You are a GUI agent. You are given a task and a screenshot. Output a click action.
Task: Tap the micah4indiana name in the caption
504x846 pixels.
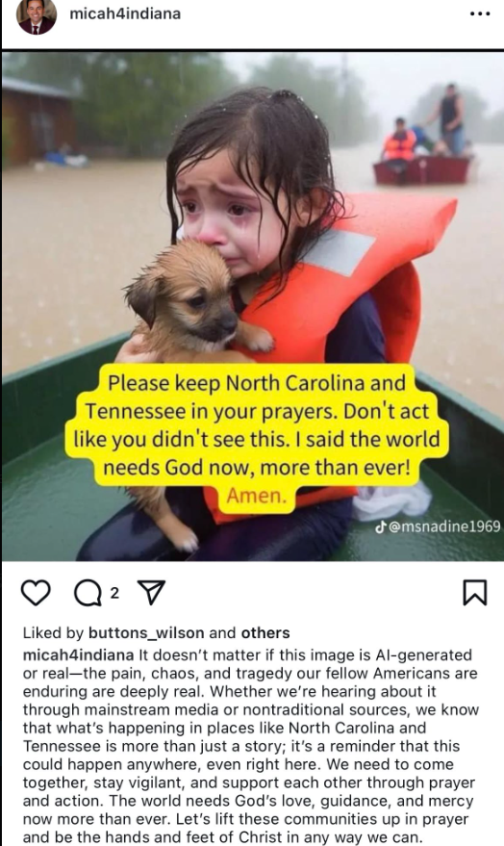coord(78,655)
